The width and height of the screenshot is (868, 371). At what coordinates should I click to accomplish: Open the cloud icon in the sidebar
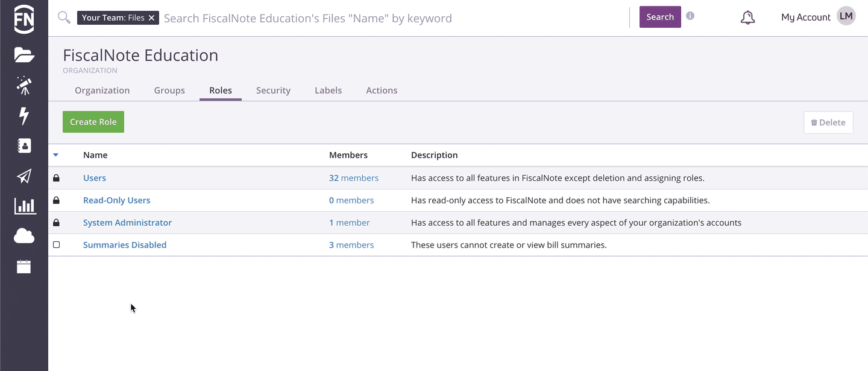coord(24,236)
